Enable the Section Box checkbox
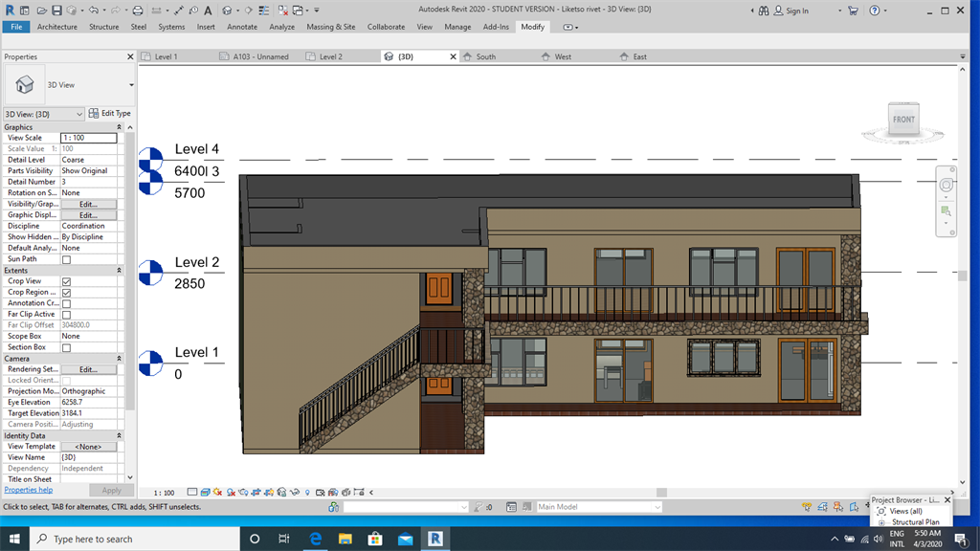The height and width of the screenshot is (551, 980). tap(66, 347)
